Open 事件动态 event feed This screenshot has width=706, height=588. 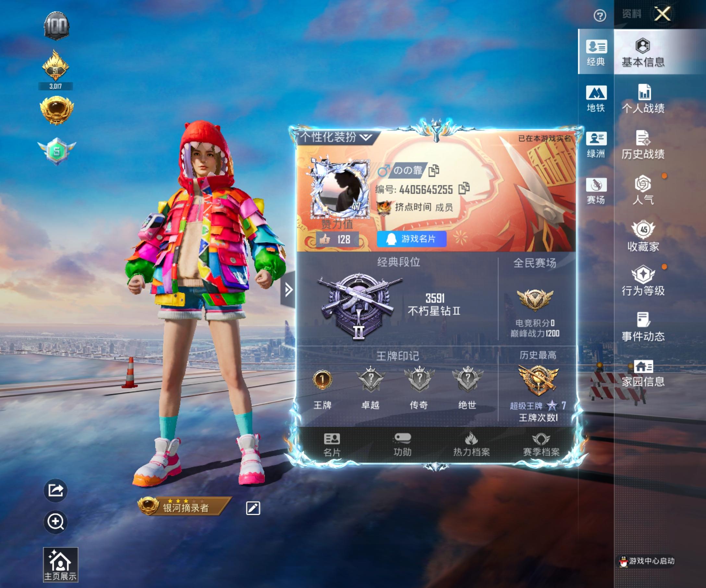click(643, 327)
